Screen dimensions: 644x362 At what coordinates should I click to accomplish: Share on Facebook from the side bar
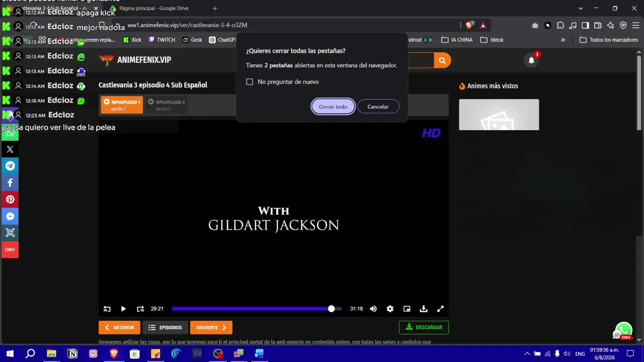[10, 183]
